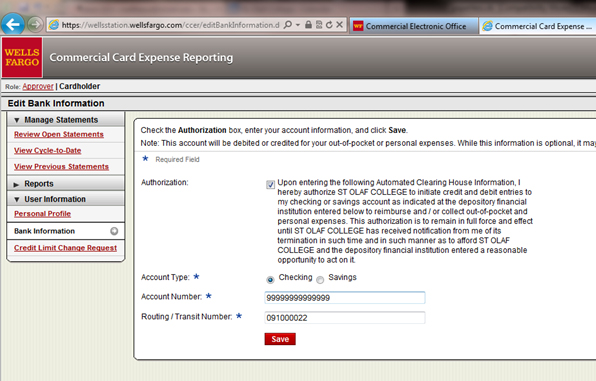
Task: Open View Cycle-to-Date link
Action: tap(48, 150)
